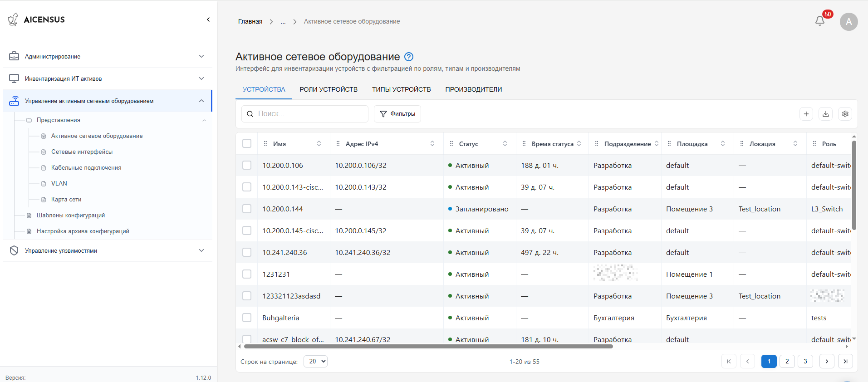Sort by Локация column arrows
The image size is (868, 382).
[795, 143]
